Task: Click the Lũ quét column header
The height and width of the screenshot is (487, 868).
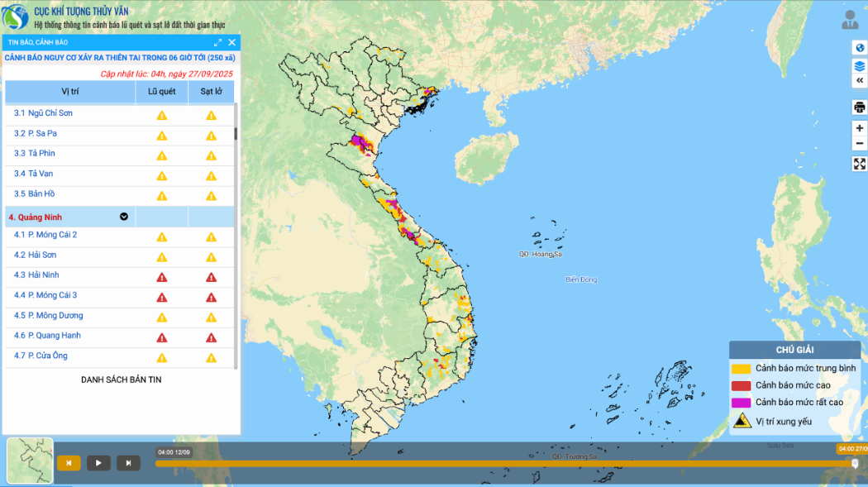Action: click(162, 92)
